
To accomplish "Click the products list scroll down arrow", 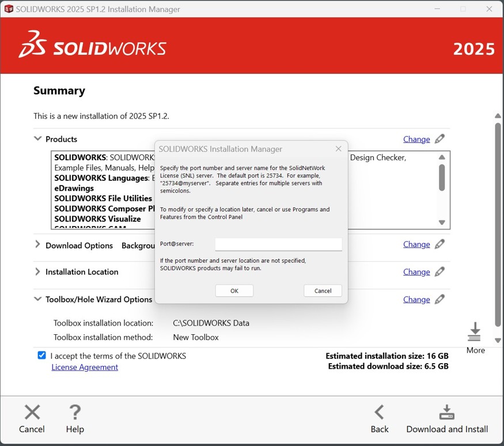I will (x=442, y=222).
